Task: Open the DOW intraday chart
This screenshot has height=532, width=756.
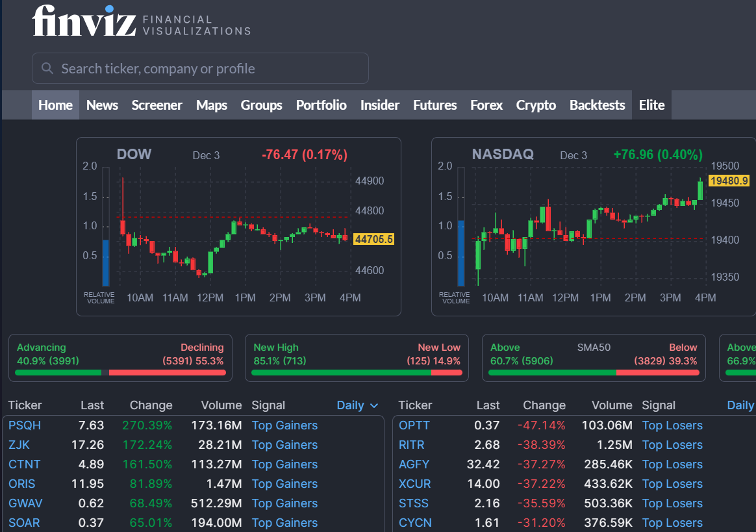Action: [238, 227]
